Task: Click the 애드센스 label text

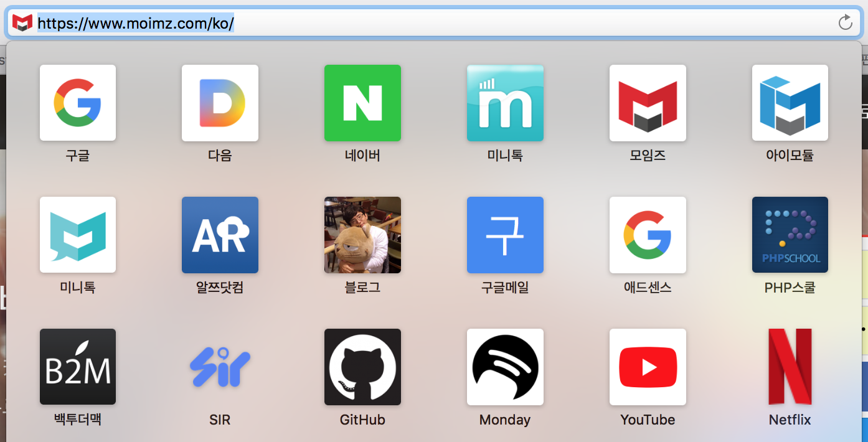Action: (648, 288)
